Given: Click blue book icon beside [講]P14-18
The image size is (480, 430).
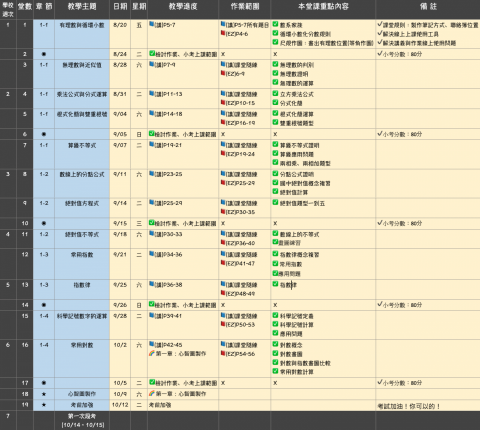Looking at the screenshot, I should (x=152, y=113).
